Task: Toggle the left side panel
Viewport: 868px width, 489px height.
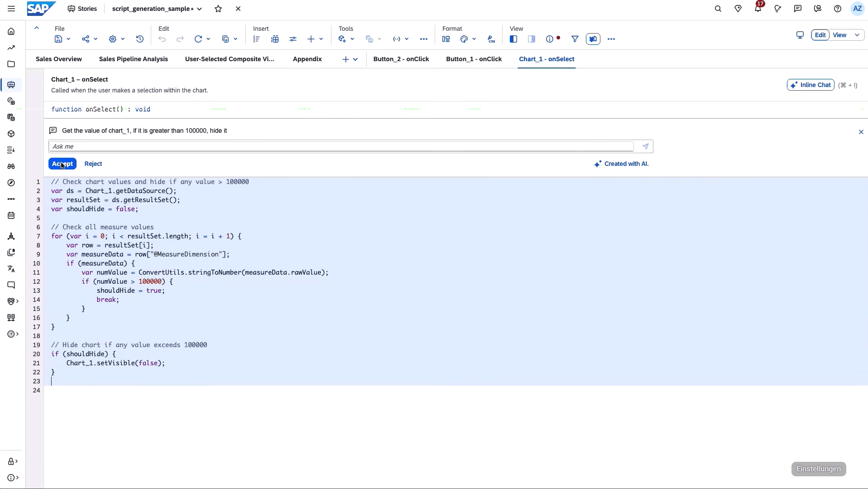Action: click(x=513, y=39)
